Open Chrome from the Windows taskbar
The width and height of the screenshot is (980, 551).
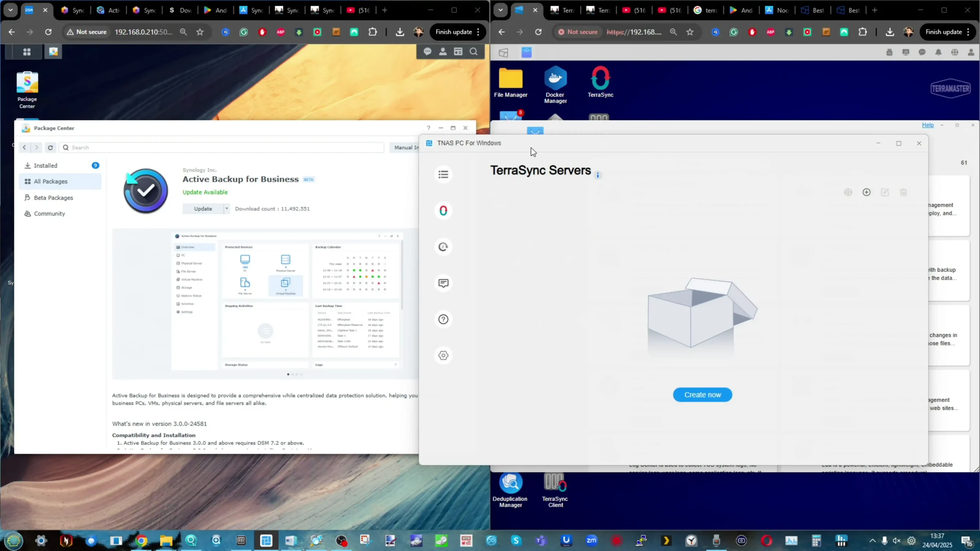[x=141, y=541]
